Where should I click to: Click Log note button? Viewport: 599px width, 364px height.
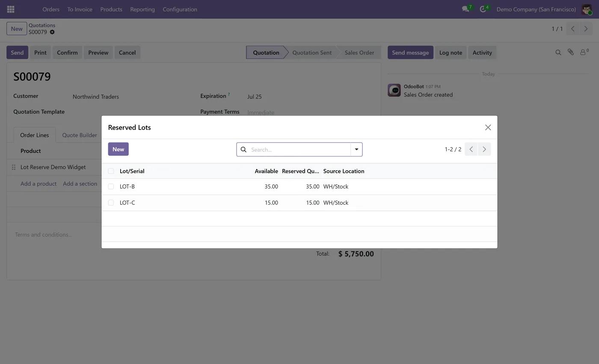tap(451, 52)
